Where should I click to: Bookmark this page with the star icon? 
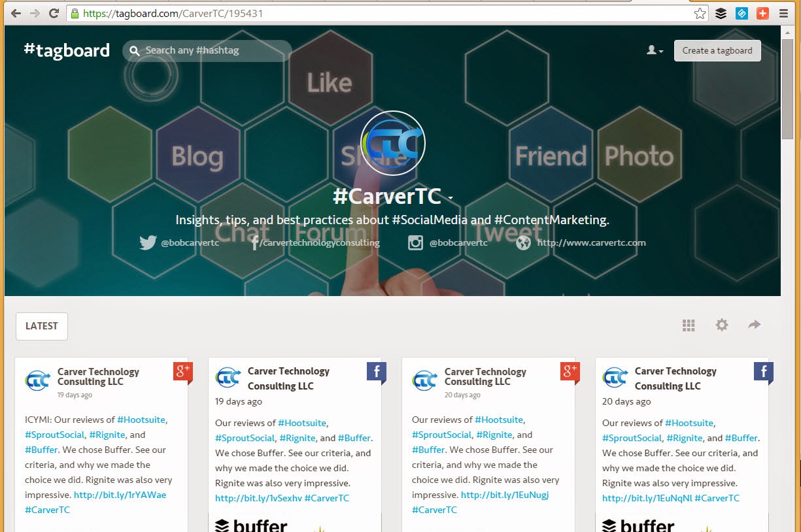tap(700, 13)
